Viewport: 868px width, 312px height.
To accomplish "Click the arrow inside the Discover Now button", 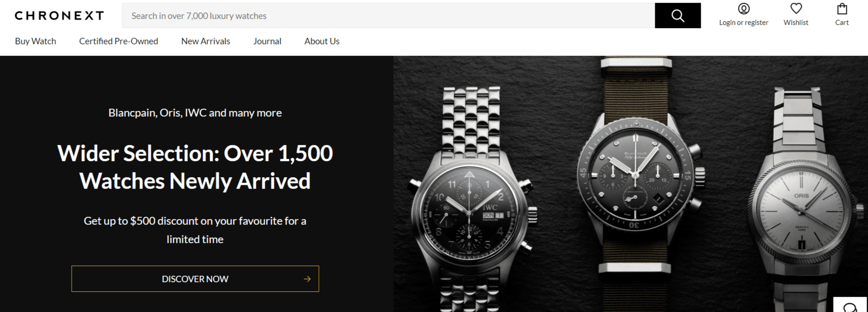I will click(x=306, y=278).
